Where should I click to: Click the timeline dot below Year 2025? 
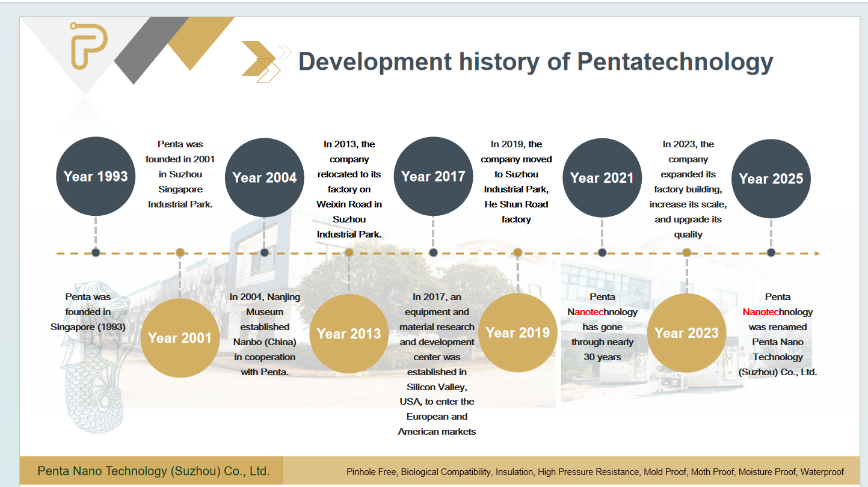[771, 253]
